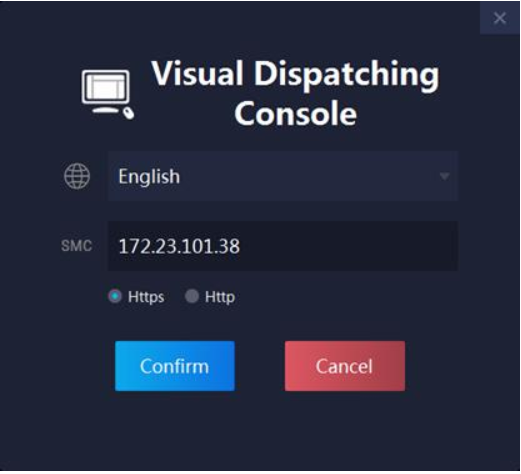Viewport: 521px width, 474px height.
Task: Expand the language list via the triangle
Action: (x=444, y=176)
